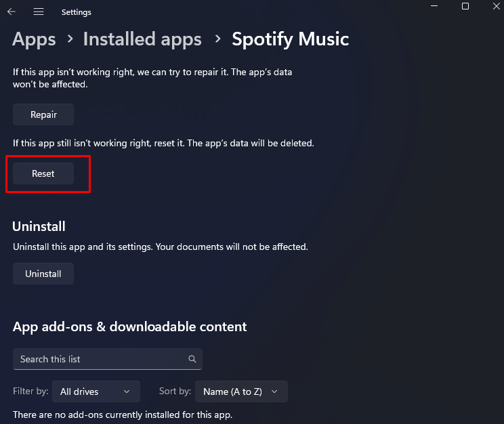Expand the Sort by Name dropdown
This screenshot has width=504, height=424.
coord(240,391)
